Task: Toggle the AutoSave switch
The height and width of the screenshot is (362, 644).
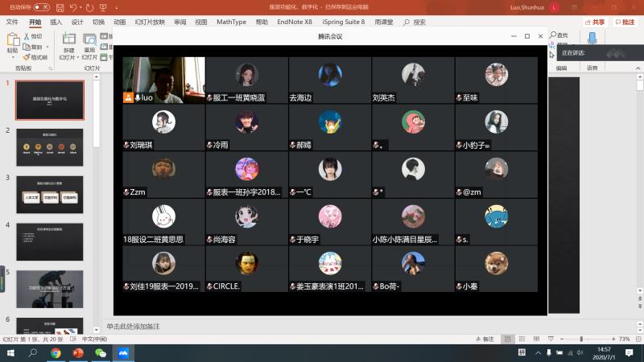Action: [40, 7]
